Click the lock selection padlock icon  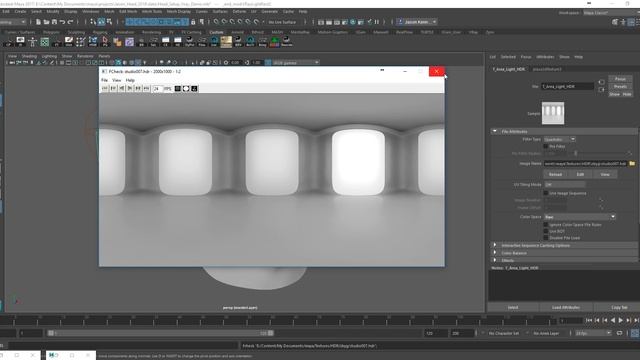tap(193, 22)
